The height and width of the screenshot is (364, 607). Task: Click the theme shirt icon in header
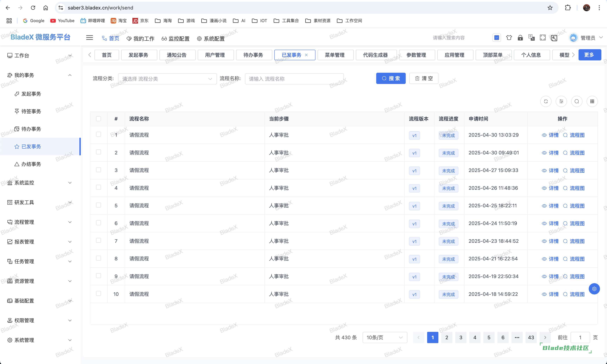tap(509, 38)
